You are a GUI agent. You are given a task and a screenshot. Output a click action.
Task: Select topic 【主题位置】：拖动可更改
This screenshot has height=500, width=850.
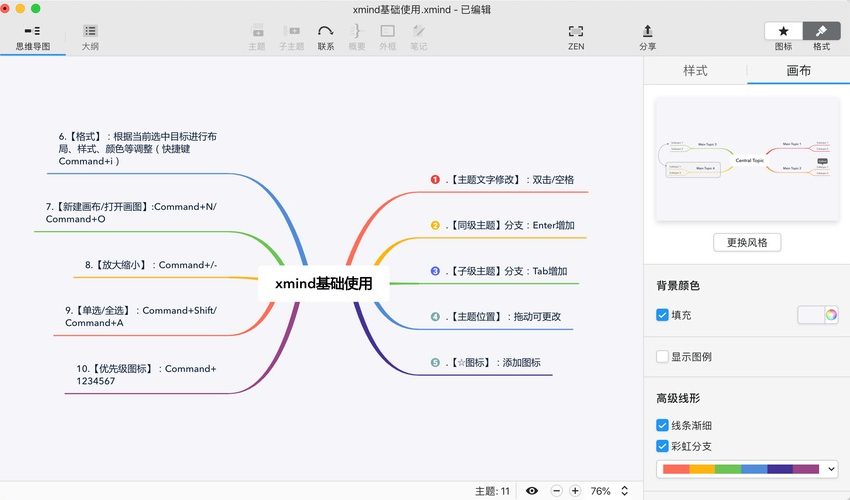(503, 316)
